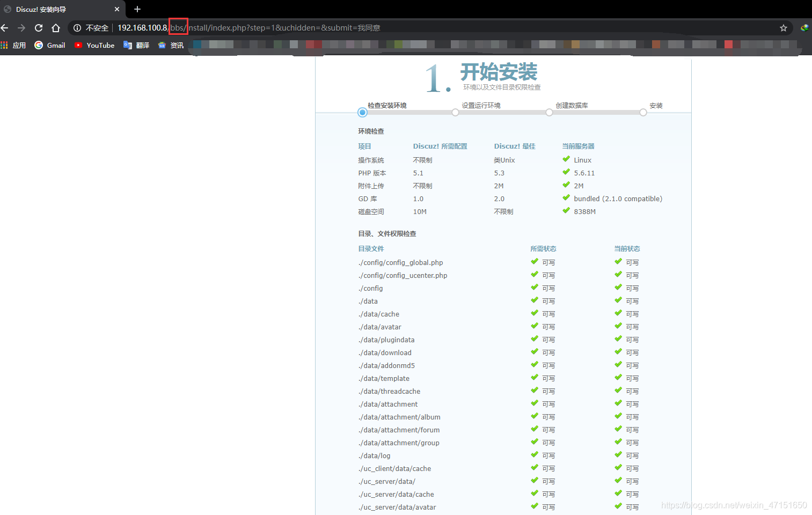Click 所需状态 check mark for ./config
This screenshot has width=812, height=515.
[x=535, y=287]
